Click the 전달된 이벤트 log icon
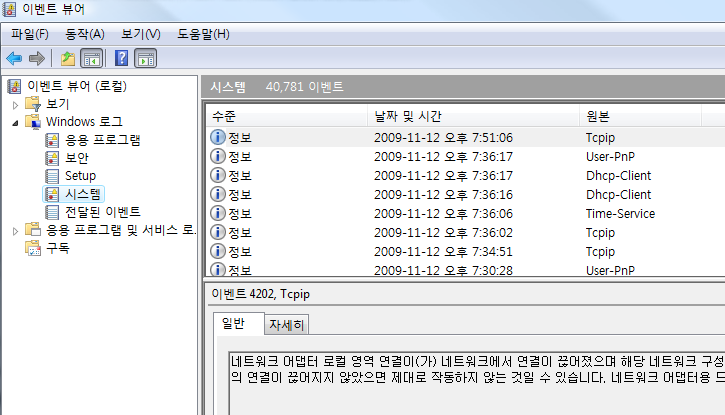 [x=53, y=212]
